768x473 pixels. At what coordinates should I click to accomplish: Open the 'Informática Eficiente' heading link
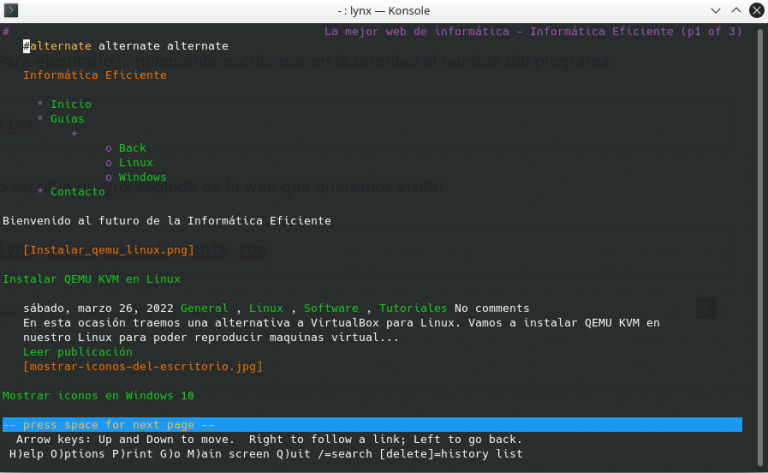point(95,75)
